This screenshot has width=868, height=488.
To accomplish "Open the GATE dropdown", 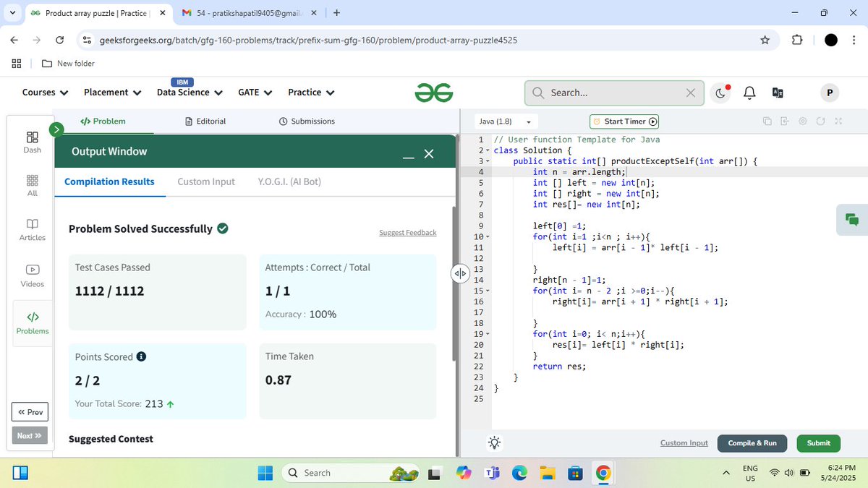I will (255, 93).
